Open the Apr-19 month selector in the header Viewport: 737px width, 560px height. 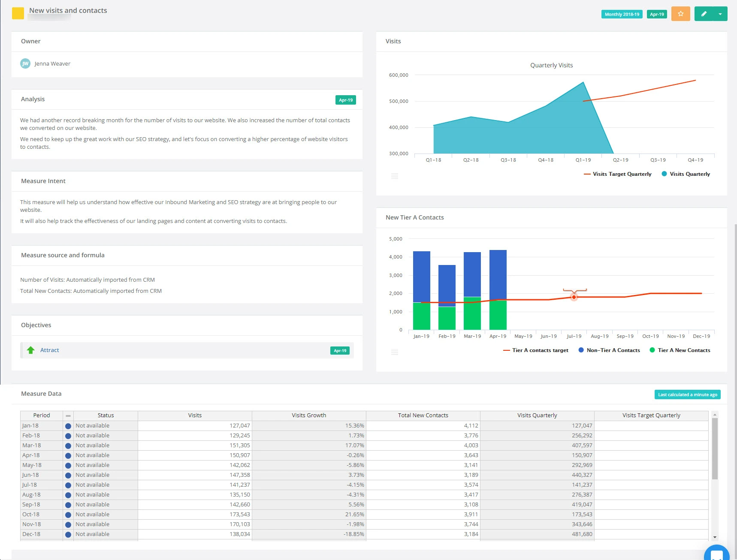click(657, 14)
